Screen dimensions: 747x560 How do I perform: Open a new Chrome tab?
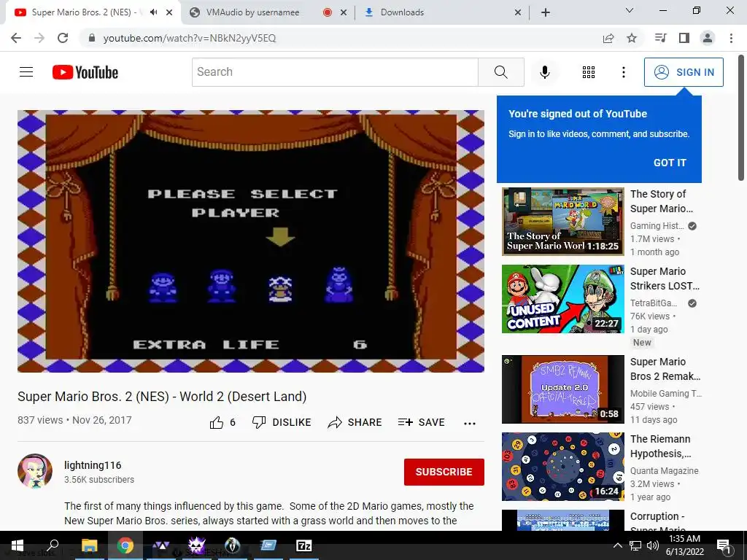coord(546,12)
